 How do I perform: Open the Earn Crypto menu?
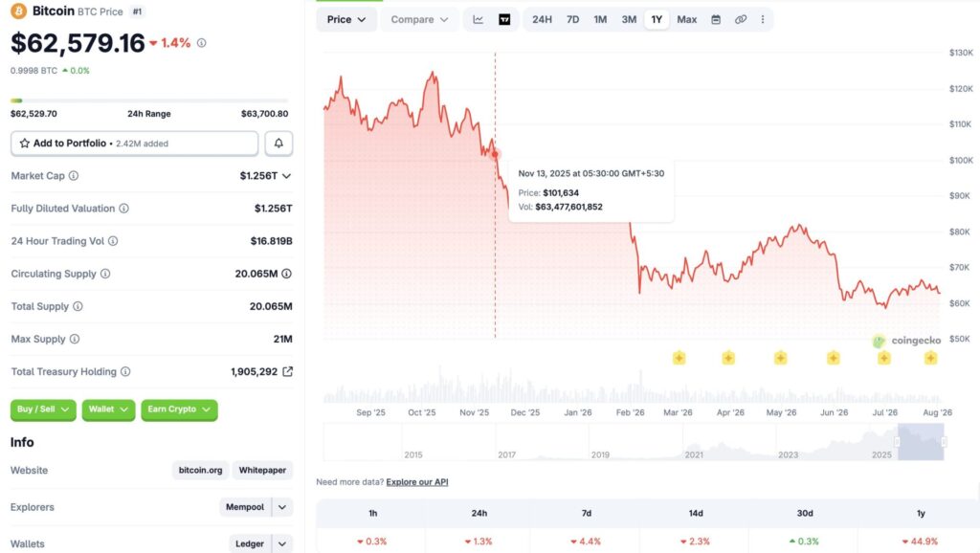(x=179, y=409)
